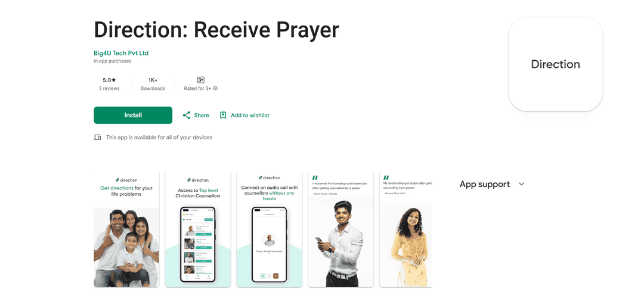Open App support heading

[x=485, y=184]
